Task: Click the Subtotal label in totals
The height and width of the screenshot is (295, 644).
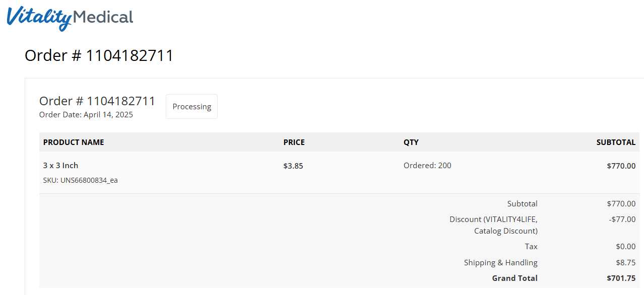Action: click(x=522, y=204)
